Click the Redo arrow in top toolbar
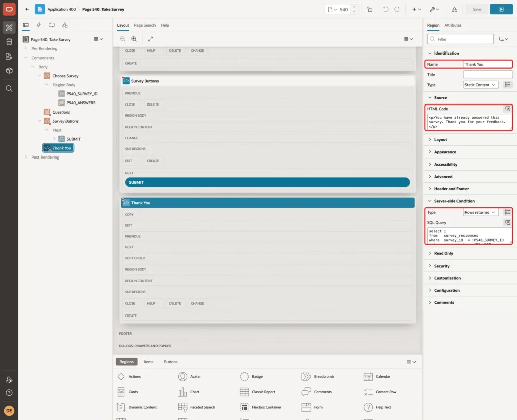 pos(397,9)
